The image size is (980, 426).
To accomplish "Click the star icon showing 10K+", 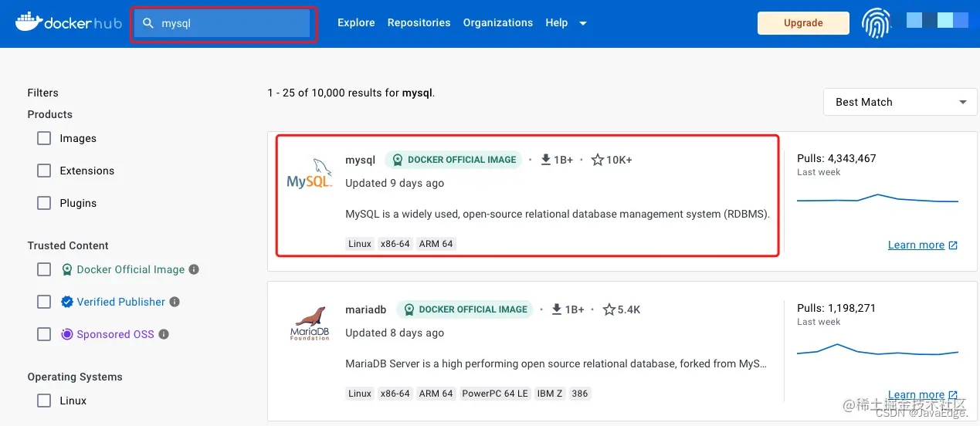I will (597, 160).
